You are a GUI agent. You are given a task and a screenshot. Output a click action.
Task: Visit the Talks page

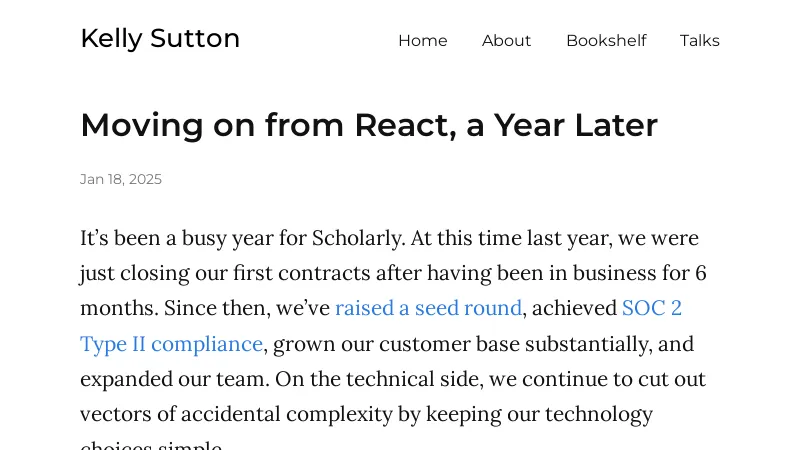pos(699,41)
